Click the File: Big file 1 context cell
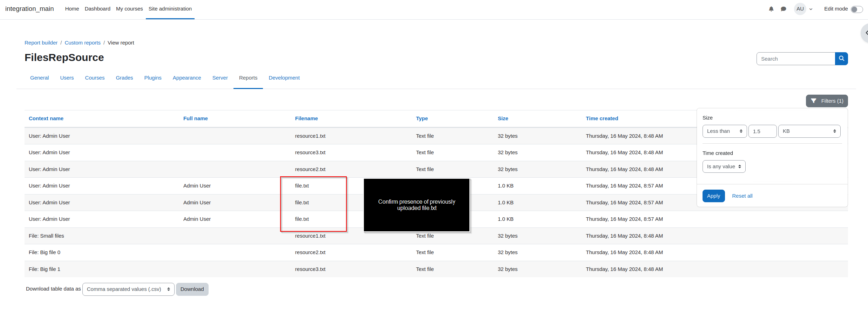868x327 pixels. point(45,269)
